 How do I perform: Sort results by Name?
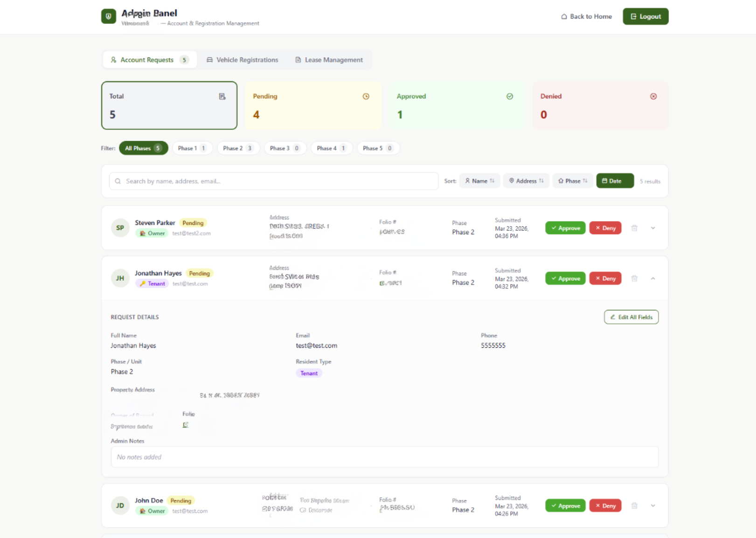[479, 181]
